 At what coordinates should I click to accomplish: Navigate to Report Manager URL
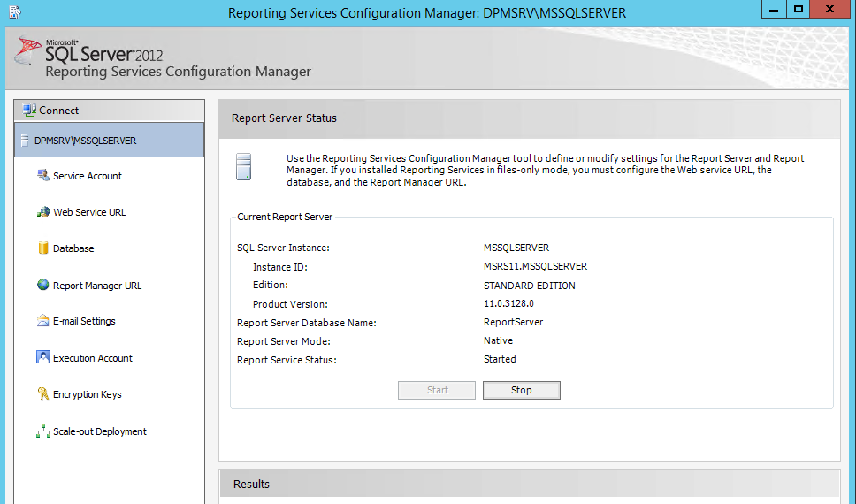tap(97, 286)
